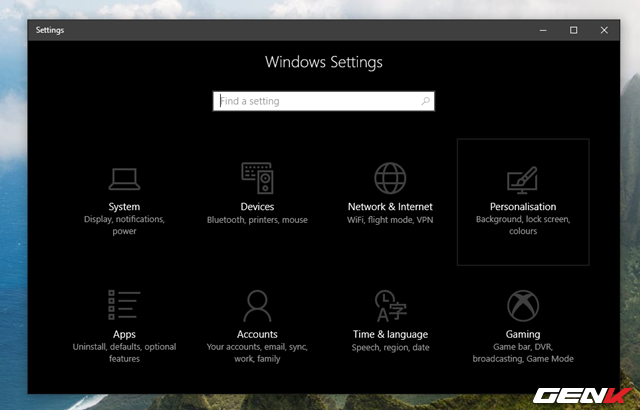Open the Apps list icon
This screenshot has width=640, height=410.
click(x=124, y=305)
